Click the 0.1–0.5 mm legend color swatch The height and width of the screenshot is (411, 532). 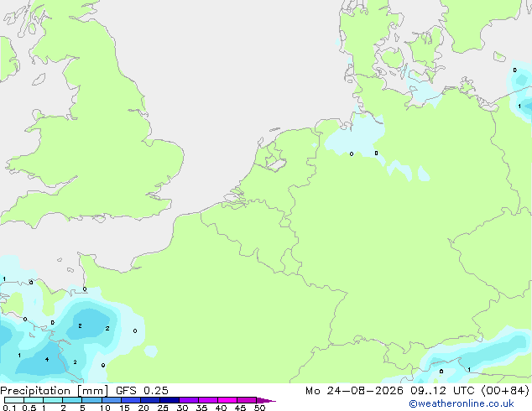click(14, 400)
